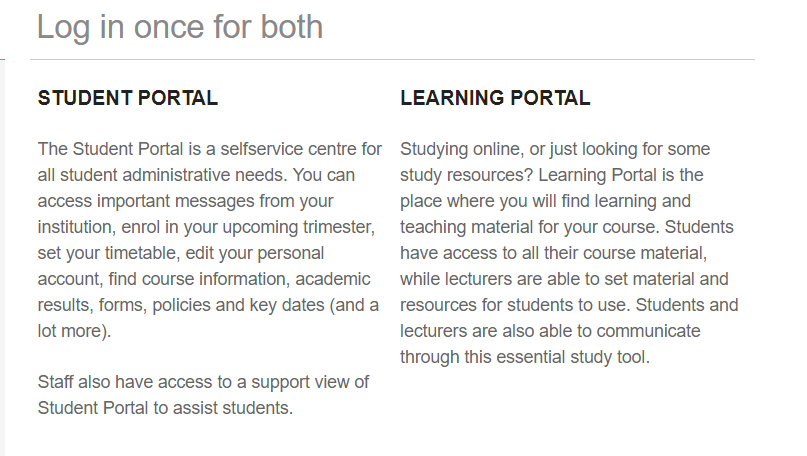
Task: Click the horizontal divider line under the title
Action: coord(392,60)
